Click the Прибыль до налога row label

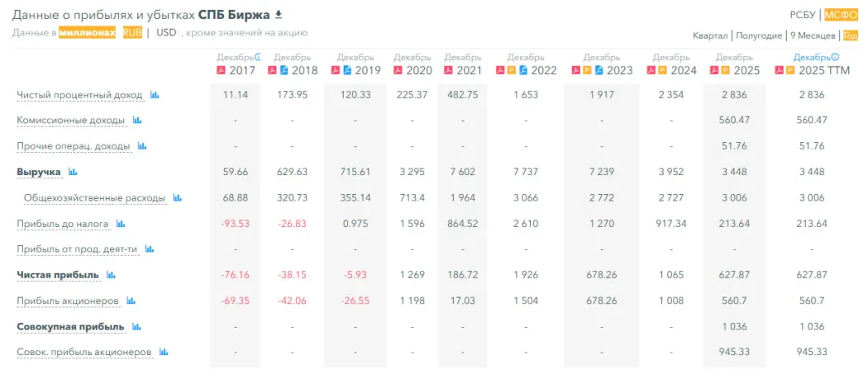click(63, 224)
